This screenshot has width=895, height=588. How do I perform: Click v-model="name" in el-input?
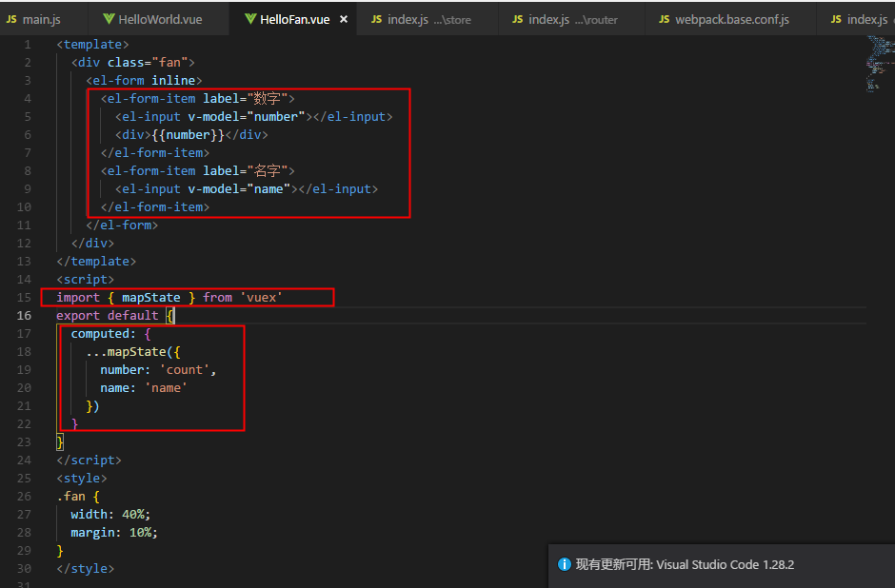[x=239, y=188]
